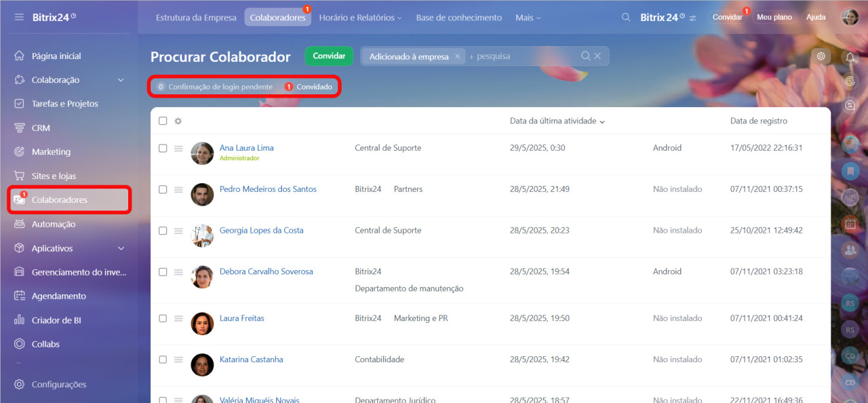Click drag-handle menu for Ana Laura Lima row
Viewport: 868px width, 403px height.
click(x=178, y=148)
